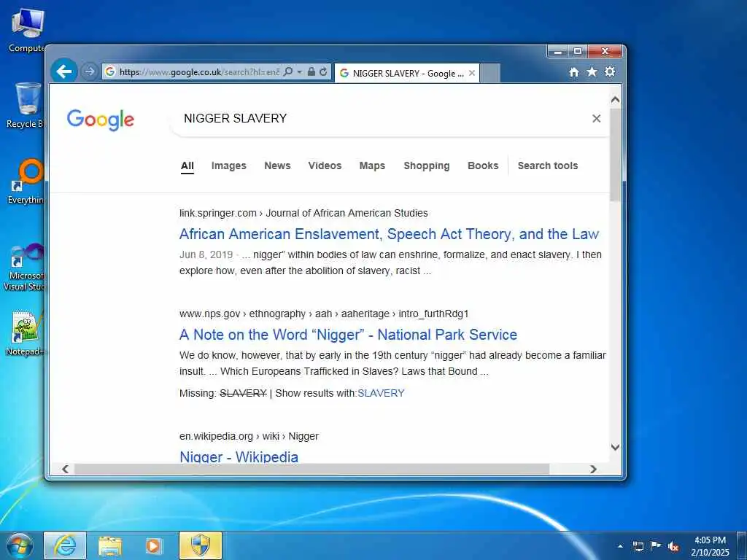Click the Show desktop strip at taskbar end

(742, 545)
